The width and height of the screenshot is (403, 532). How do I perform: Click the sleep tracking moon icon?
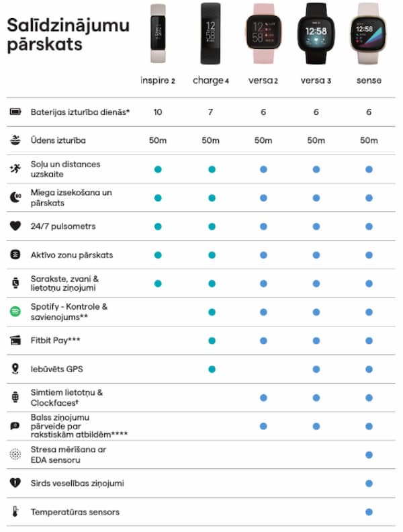click(15, 197)
